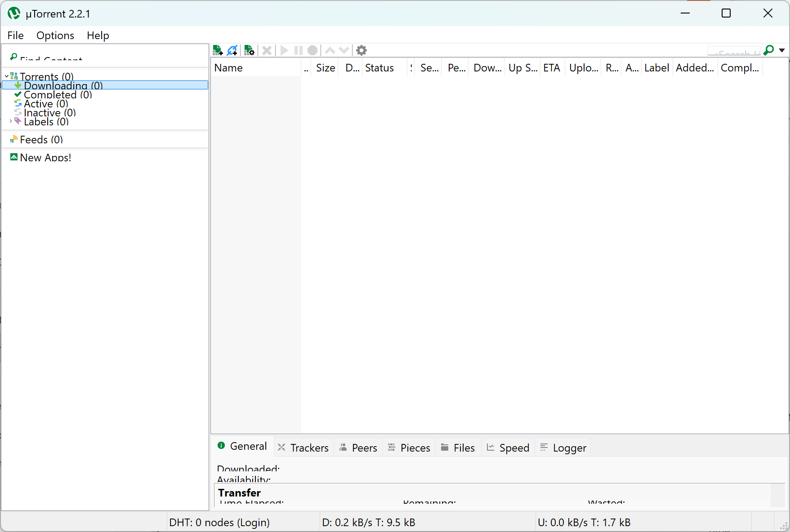Viewport: 790px width, 532px height.
Task: Open the search provider dropdown arrow
Action: (782, 50)
